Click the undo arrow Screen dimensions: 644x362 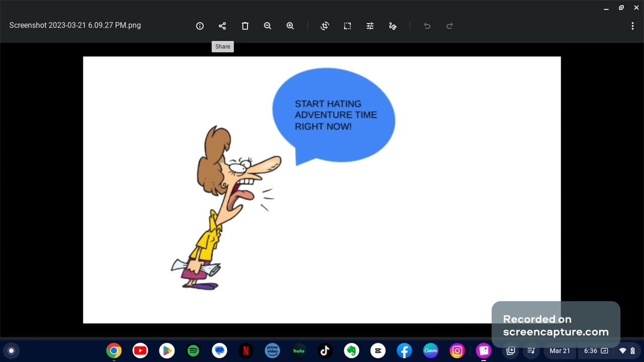tap(427, 26)
